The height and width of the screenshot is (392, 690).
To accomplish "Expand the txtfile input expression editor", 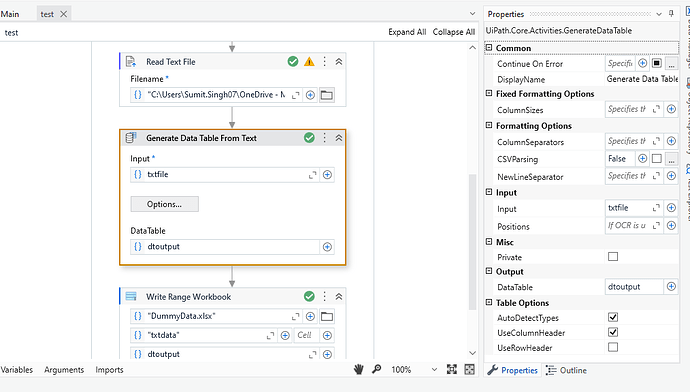I will coord(312,175).
